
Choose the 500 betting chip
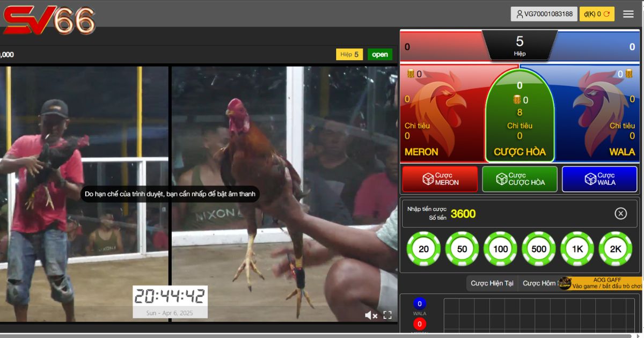[x=539, y=249]
